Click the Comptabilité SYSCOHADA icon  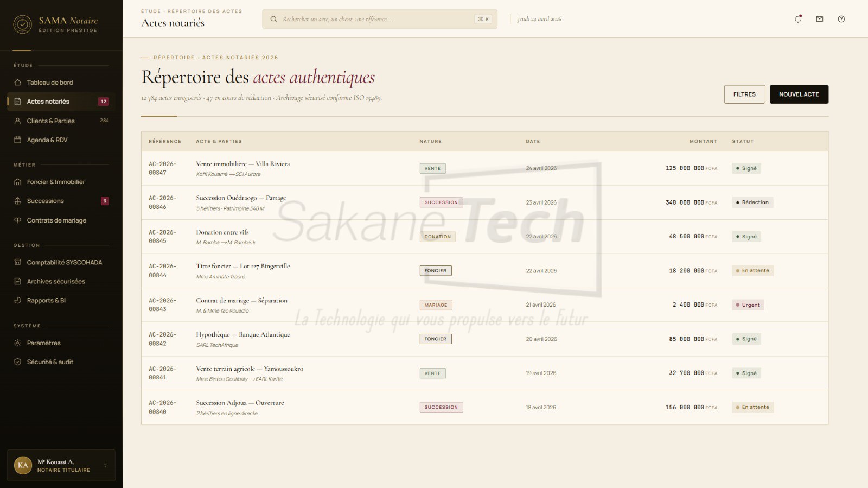[17, 262]
